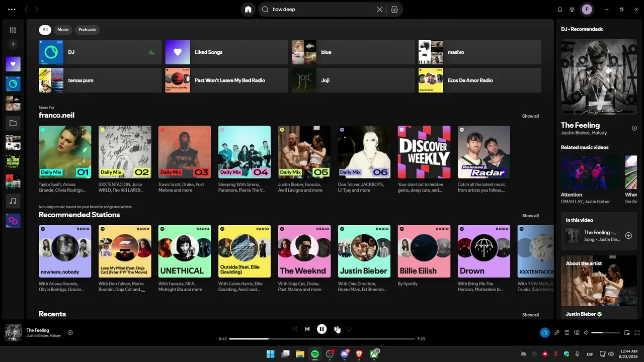Toggle repeat in the player bar
Viewport: 644px width, 362px height.
pyautogui.click(x=349, y=329)
